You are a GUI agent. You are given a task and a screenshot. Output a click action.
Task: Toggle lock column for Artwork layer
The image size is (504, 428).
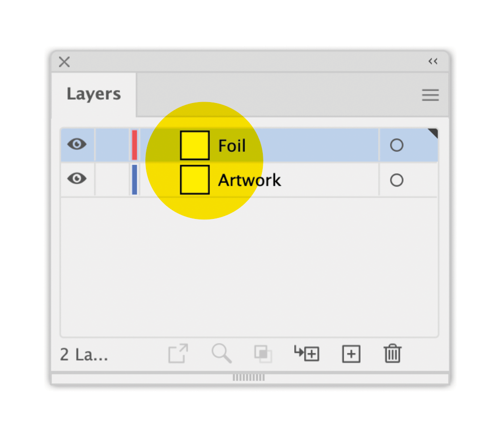112,180
